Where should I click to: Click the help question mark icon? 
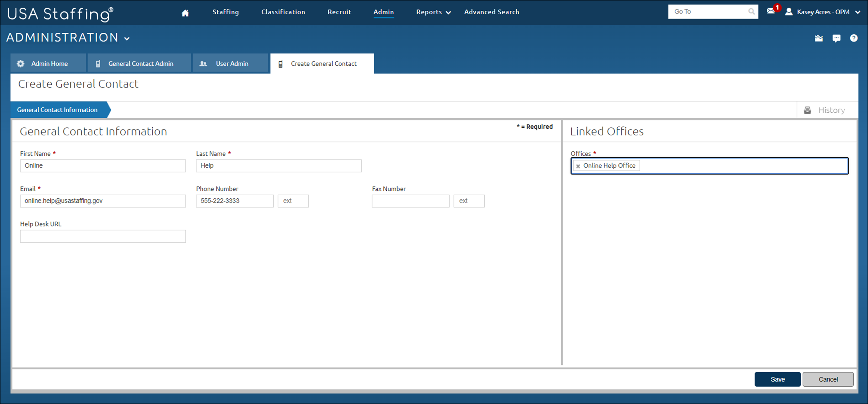coord(854,38)
